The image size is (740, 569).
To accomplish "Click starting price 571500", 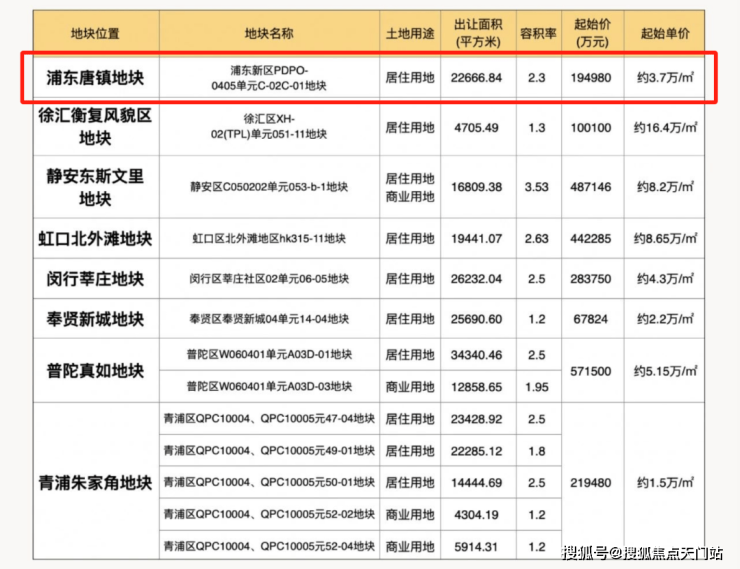I will pos(591,371).
